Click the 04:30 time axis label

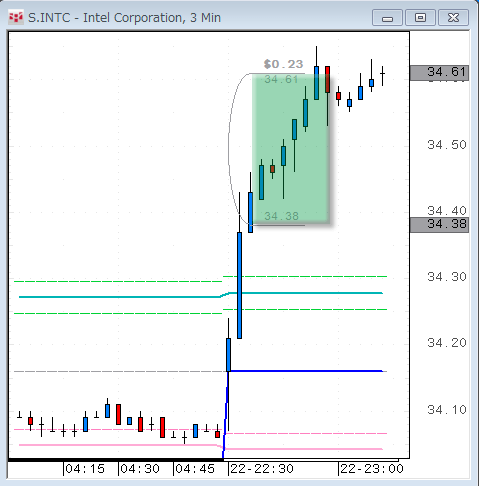139,469
